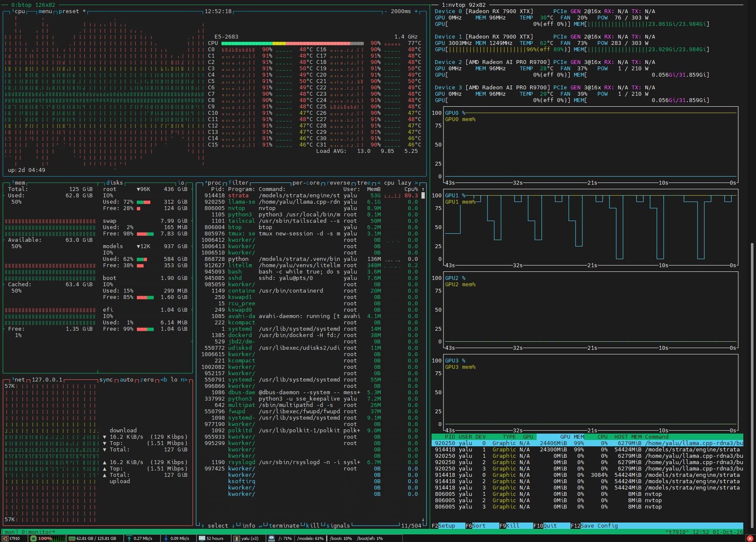Increase update interval with the plus beside 2000ms
Screen dimensions: 756x542
pos(416,11)
